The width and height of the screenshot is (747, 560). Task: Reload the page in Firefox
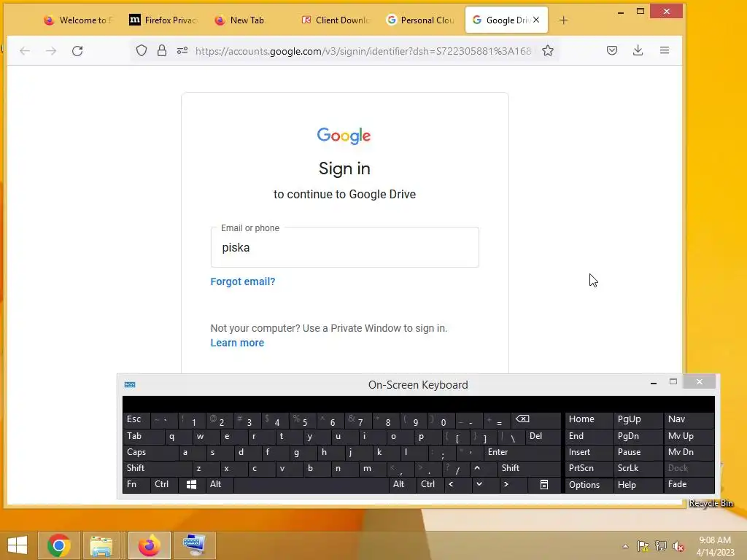[x=77, y=50]
